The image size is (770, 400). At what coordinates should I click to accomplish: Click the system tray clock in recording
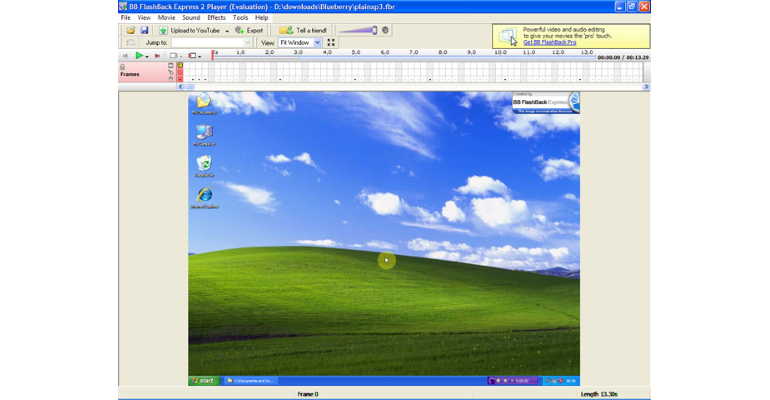(x=571, y=380)
